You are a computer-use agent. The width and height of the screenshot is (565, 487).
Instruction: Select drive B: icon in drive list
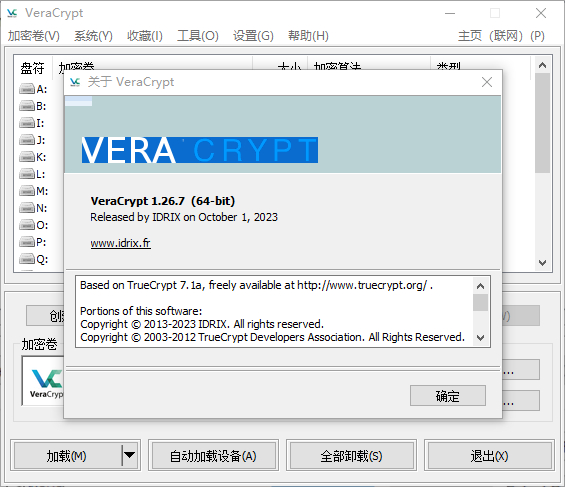pos(27,106)
